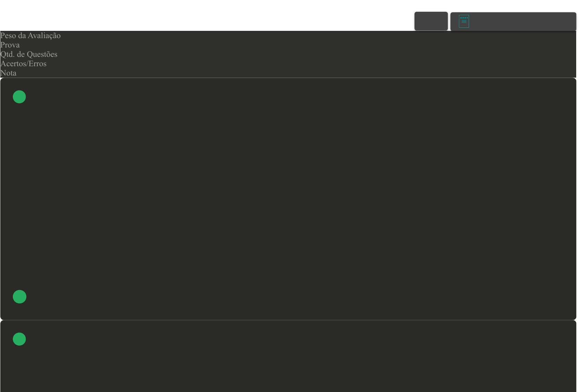This screenshot has height=392, width=580.
Task: Click the blank dark button beside notepad button
Action: pyautogui.click(x=431, y=21)
